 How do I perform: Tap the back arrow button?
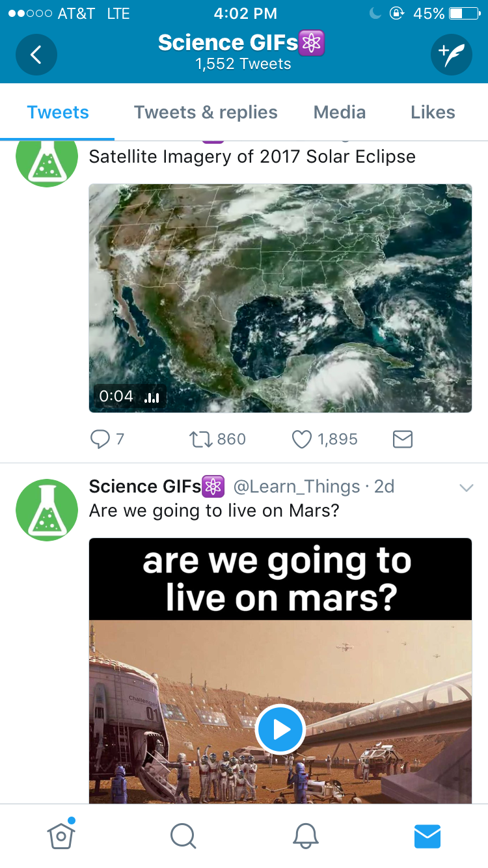[x=36, y=55]
